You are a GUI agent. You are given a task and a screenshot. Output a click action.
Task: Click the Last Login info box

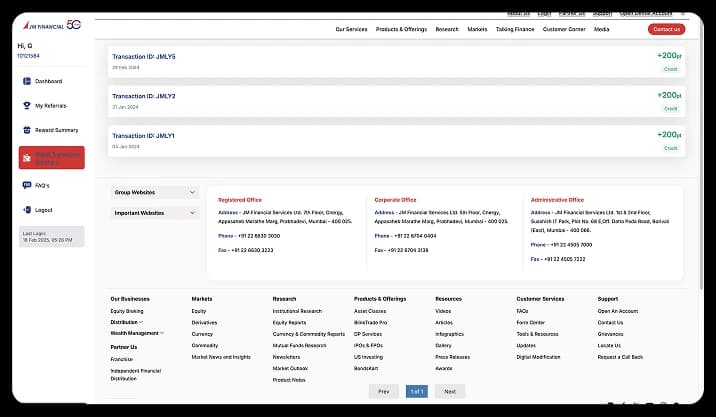tap(52, 237)
